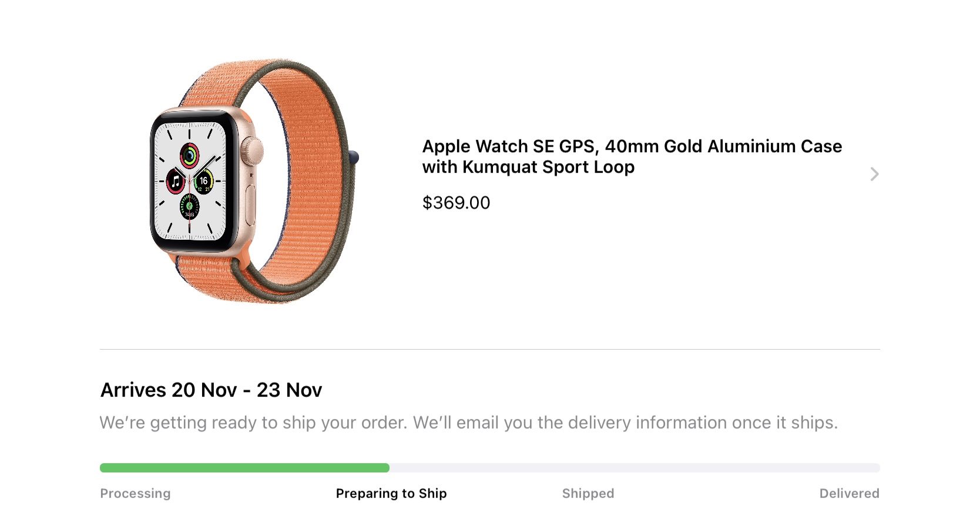Open order details via right chevron arrow
980x523 pixels.
(874, 174)
